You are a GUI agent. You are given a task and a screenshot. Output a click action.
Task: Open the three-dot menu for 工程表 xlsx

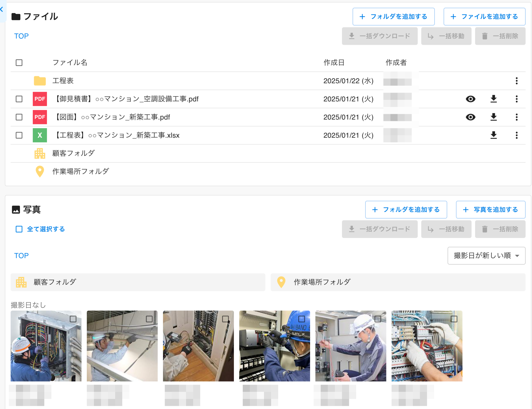[517, 135]
